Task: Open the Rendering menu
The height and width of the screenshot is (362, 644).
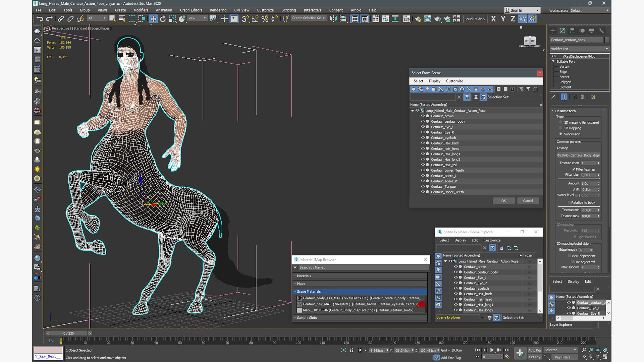Action: tap(218, 10)
